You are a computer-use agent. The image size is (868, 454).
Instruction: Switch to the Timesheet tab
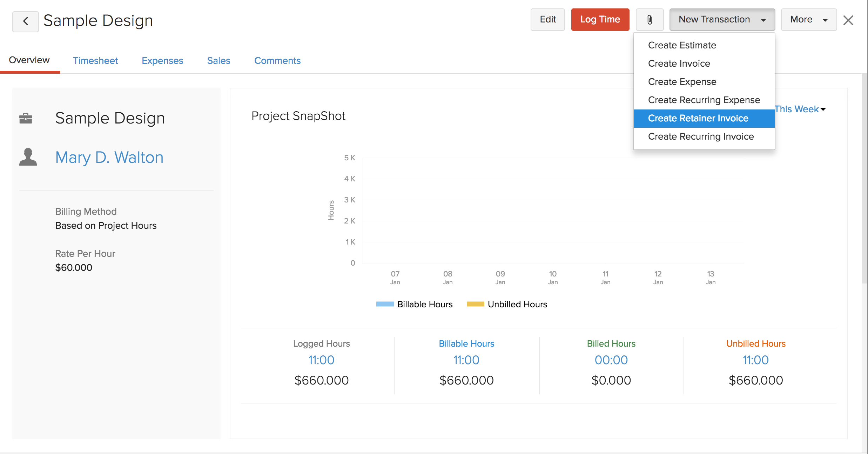click(95, 61)
